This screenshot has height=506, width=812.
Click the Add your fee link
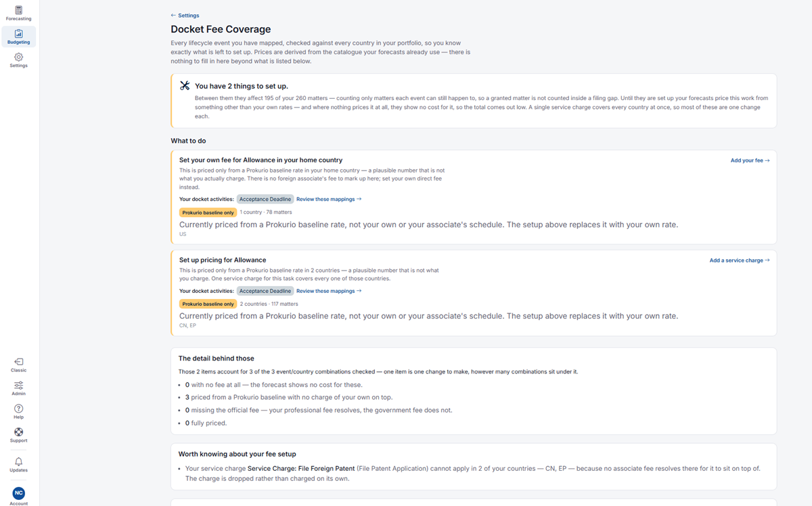(x=750, y=160)
